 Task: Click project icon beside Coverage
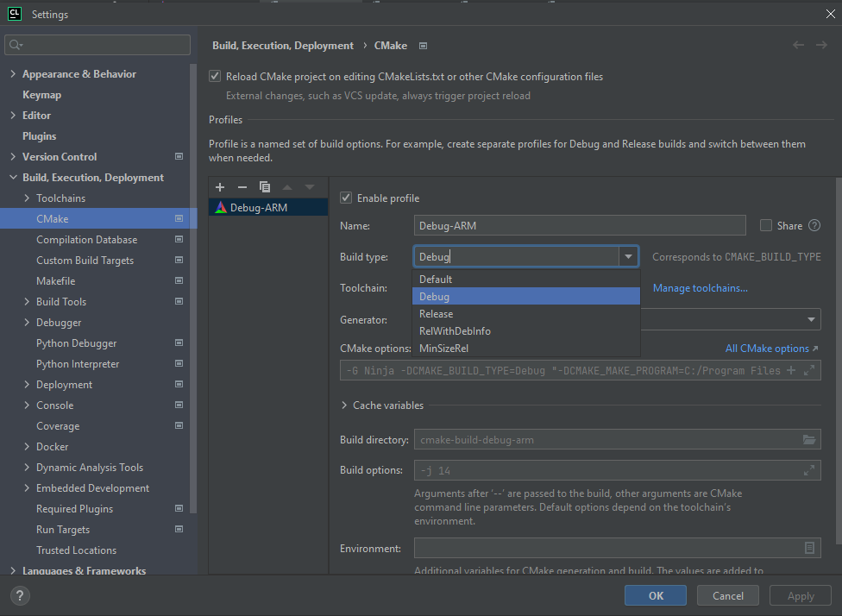[179, 425]
